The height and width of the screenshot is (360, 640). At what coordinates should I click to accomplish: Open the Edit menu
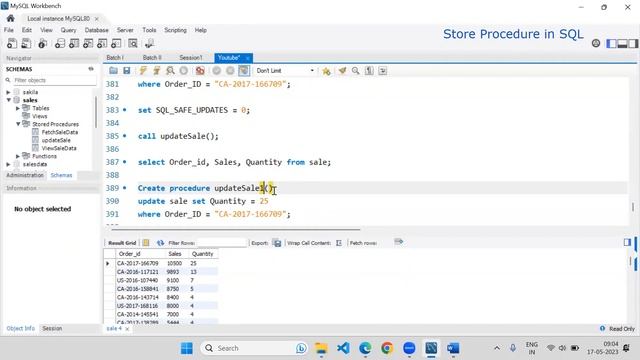27,30
